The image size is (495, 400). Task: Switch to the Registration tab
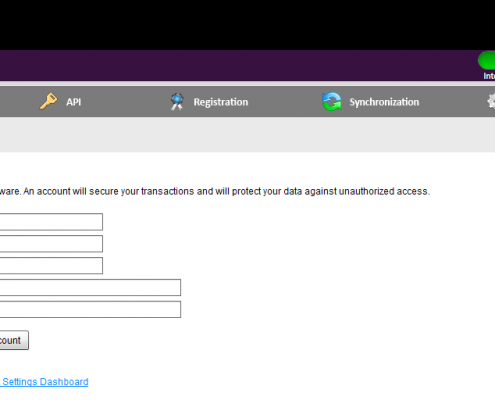point(221,102)
